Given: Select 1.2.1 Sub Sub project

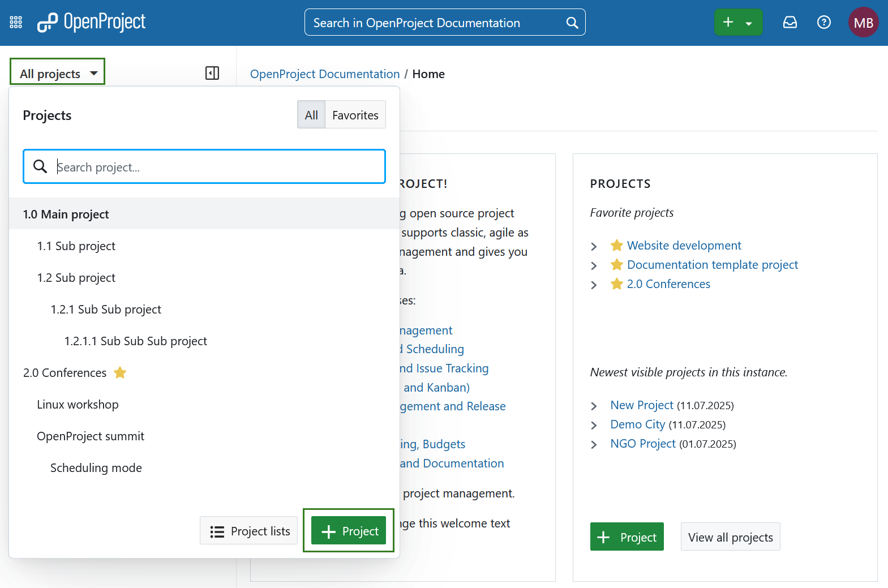Looking at the screenshot, I should click(204, 309).
